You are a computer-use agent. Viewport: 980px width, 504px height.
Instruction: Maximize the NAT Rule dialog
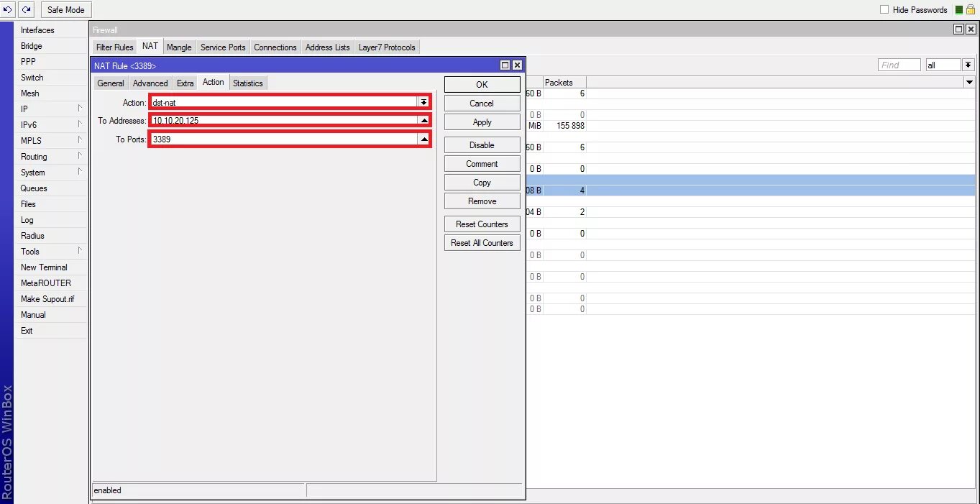tap(505, 65)
